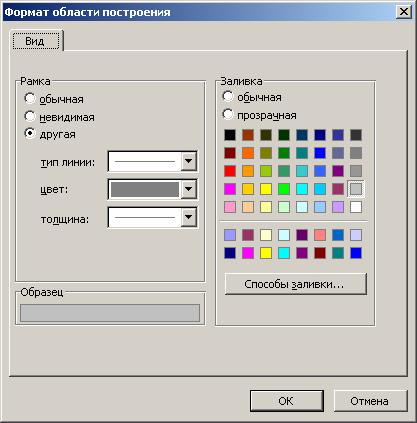
Task: Confirm with the OK button
Action: pyautogui.click(x=287, y=401)
